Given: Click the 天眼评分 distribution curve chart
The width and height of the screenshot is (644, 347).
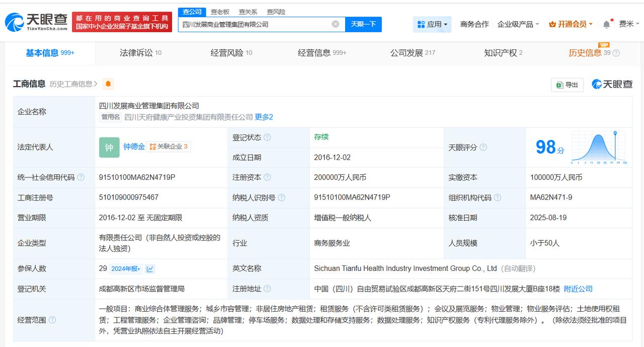Looking at the screenshot, I should 599,148.
